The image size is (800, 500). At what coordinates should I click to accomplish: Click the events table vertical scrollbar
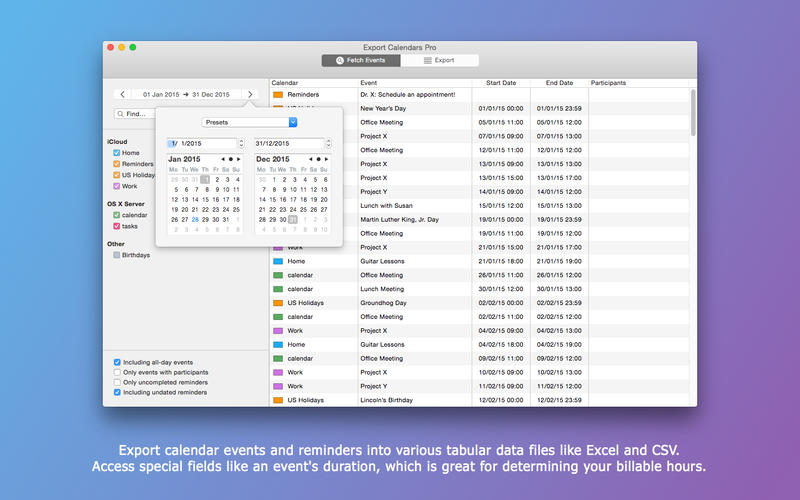(693, 112)
